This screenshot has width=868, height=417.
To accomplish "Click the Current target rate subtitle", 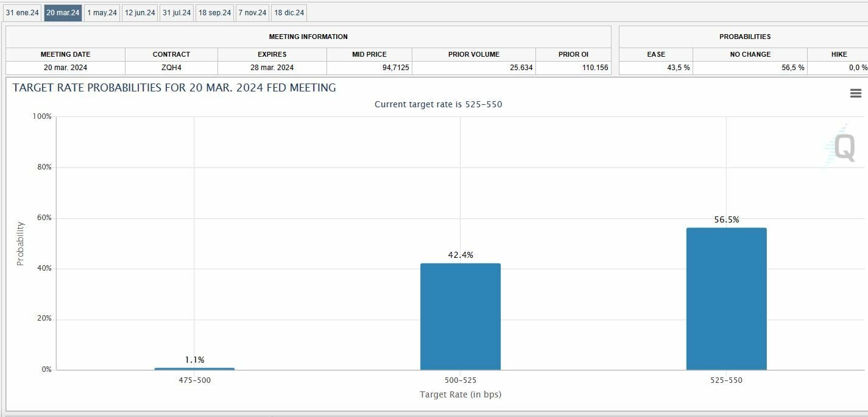I will click(x=438, y=104).
